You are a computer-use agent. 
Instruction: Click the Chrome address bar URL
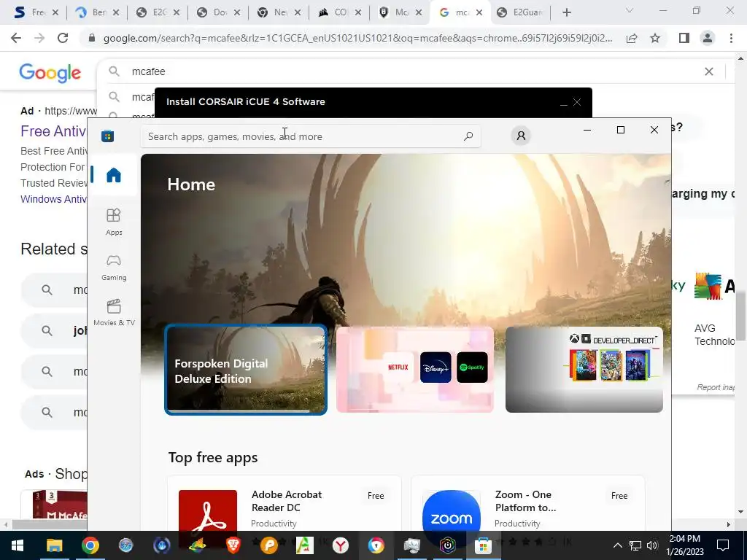[357, 38]
